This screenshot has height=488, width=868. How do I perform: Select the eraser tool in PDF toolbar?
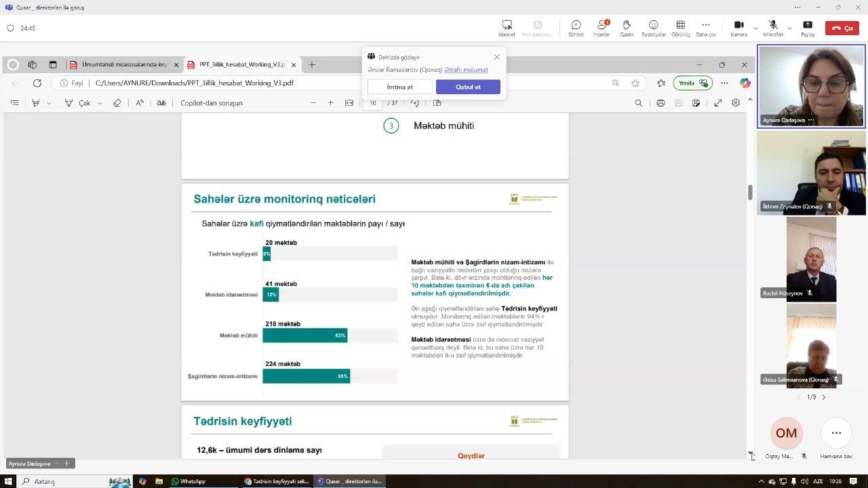117,103
